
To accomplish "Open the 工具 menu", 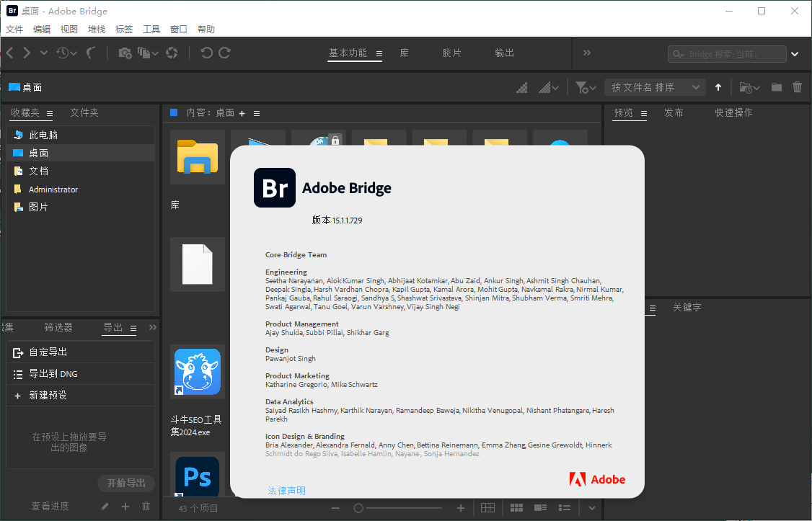I will (x=151, y=29).
